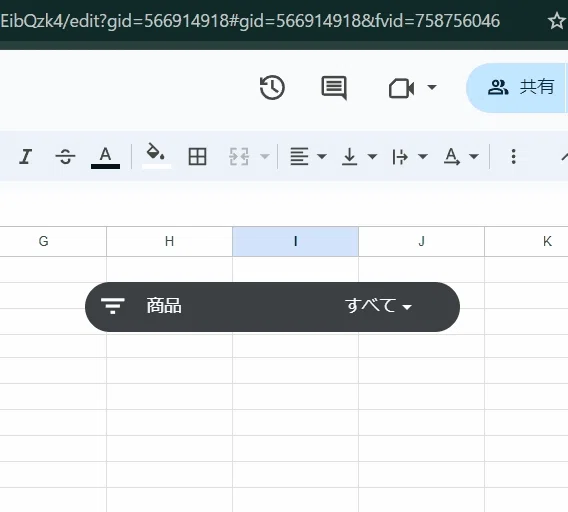Expand horizontal align dropdown arrow
Viewport: 568px width, 512px height.
pos(322,157)
